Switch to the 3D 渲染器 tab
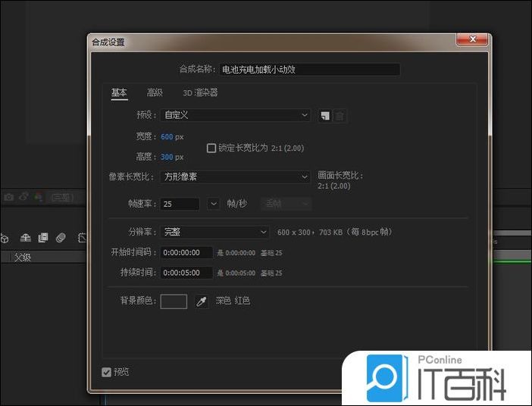532x406 pixels. pos(200,92)
